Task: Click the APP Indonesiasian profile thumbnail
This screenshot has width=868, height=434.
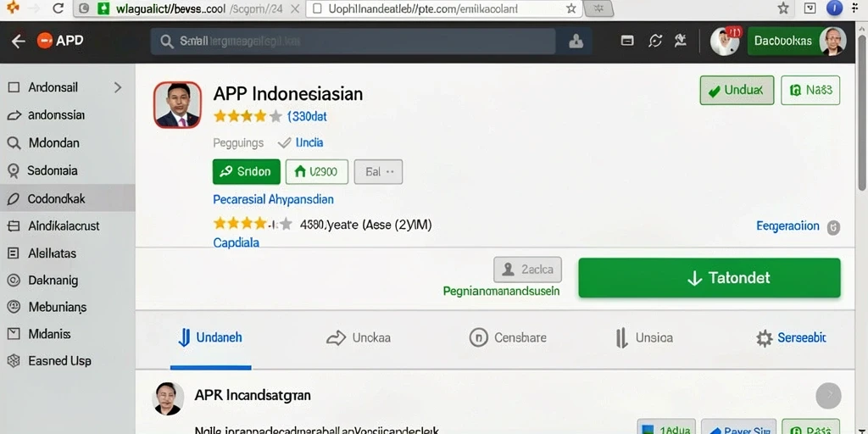Action: (177, 105)
